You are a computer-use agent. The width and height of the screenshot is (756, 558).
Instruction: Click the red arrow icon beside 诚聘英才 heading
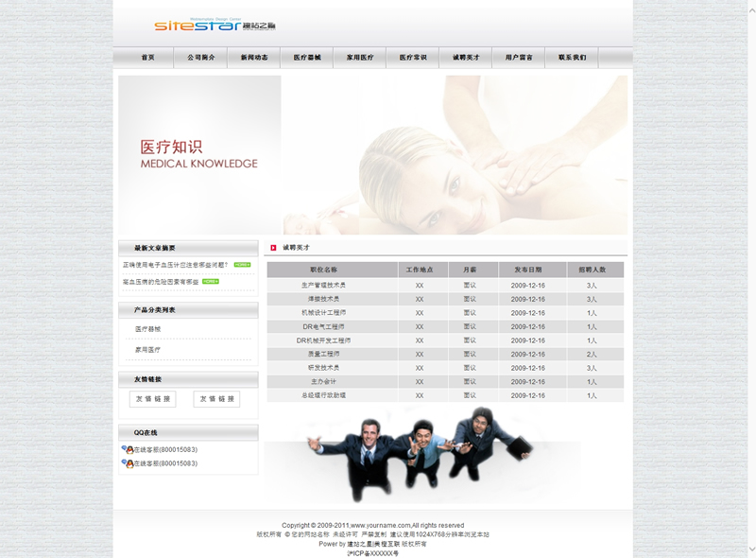click(273, 248)
